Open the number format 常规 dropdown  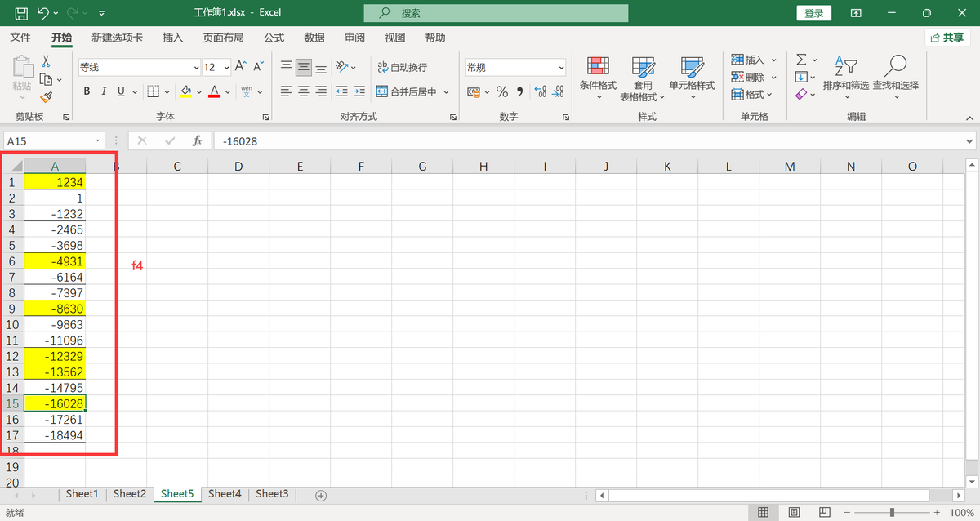(x=561, y=68)
